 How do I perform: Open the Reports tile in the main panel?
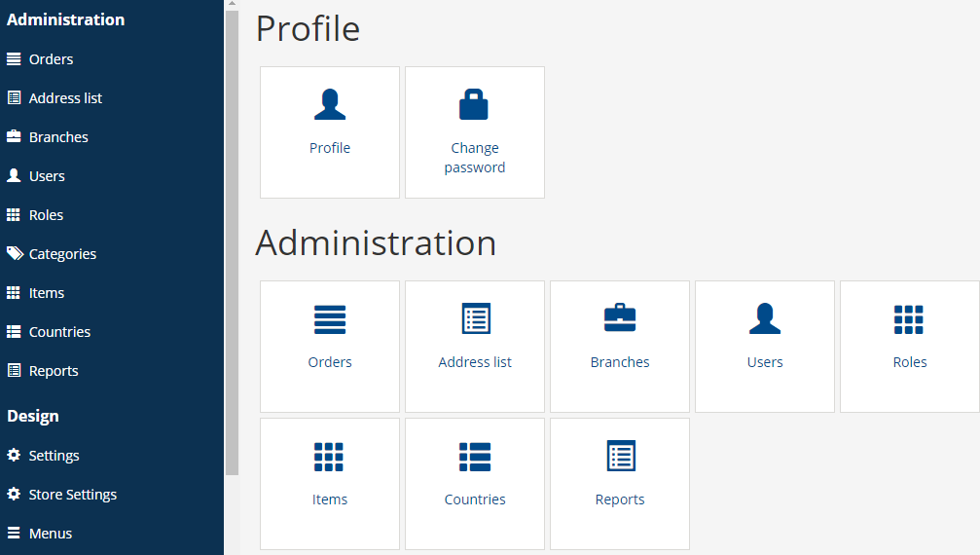point(619,484)
